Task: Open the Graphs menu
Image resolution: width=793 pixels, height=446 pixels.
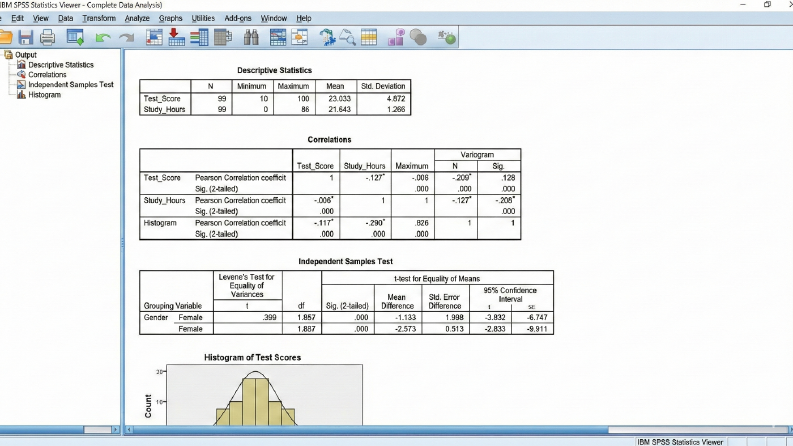Action: (x=170, y=18)
